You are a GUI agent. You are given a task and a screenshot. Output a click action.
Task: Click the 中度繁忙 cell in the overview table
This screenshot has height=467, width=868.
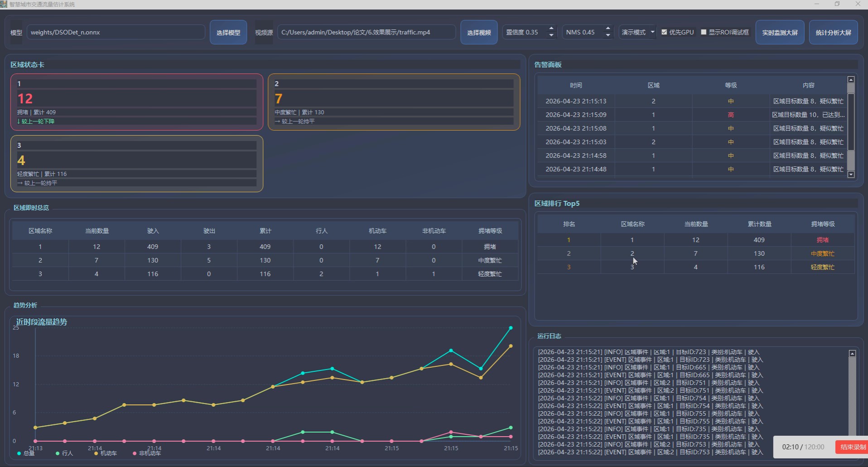point(490,260)
